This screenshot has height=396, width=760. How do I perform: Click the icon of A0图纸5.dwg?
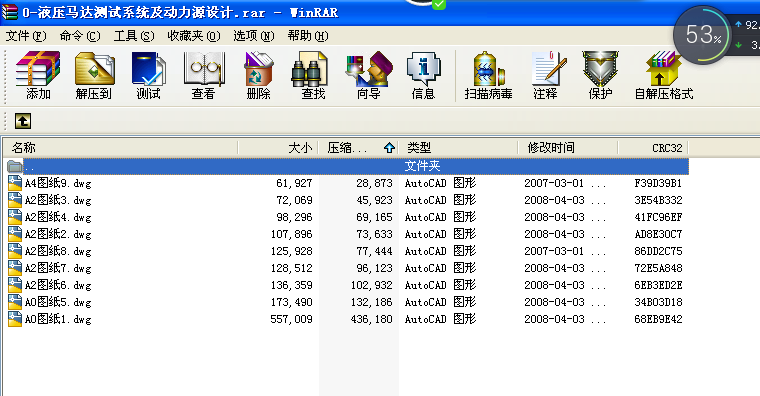[15, 302]
